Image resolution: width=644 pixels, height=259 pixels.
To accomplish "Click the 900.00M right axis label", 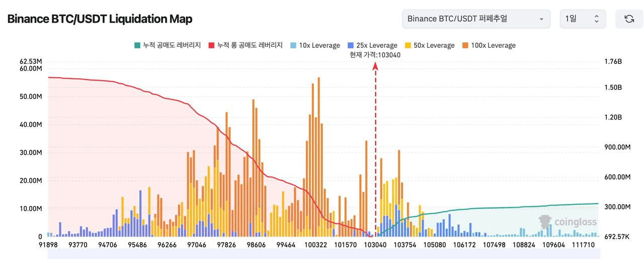I will [x=617, y=147].
